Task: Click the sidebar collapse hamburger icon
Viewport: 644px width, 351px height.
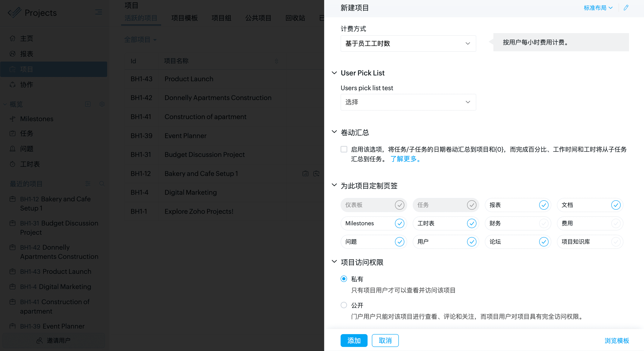Action: pyautogui.click(x=98, y=12)
